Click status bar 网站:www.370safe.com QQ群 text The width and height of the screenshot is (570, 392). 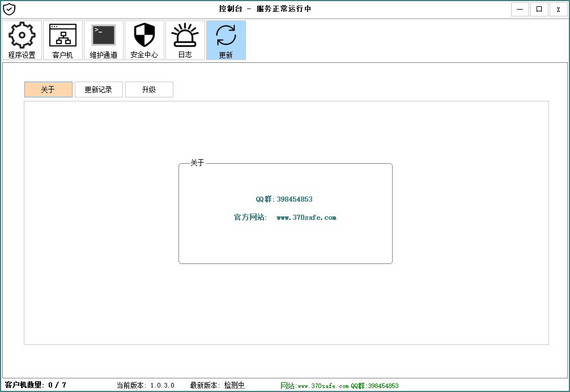point(339,386)
